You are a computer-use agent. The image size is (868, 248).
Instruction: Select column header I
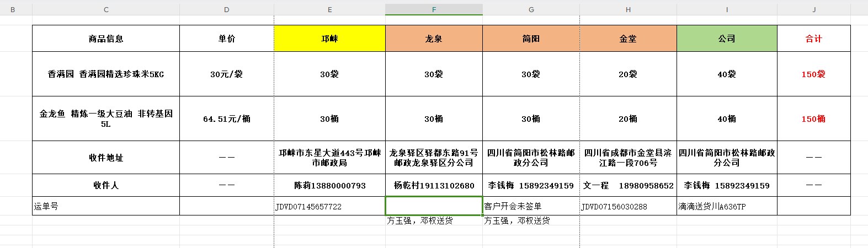click(x=727, y=9)
